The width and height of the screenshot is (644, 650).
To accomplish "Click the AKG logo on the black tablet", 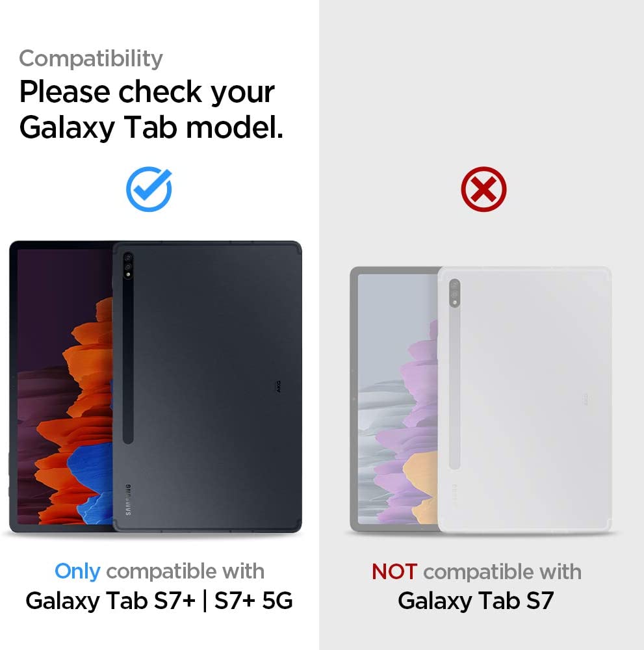I will (279, 386).
